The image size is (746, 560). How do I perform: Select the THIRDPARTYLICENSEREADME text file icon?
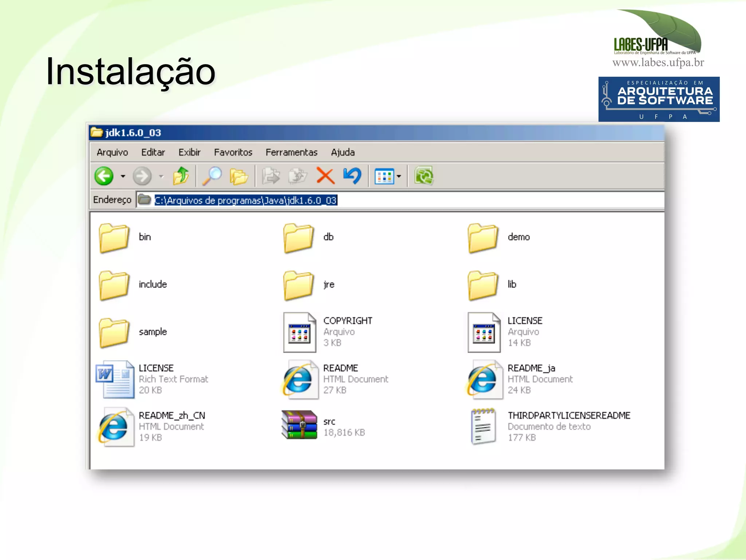pos(483,427)
